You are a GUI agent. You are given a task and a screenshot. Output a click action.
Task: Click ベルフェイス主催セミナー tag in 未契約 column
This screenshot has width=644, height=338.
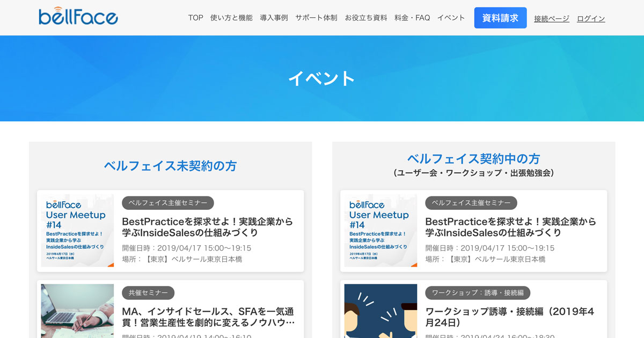point(168,203)
